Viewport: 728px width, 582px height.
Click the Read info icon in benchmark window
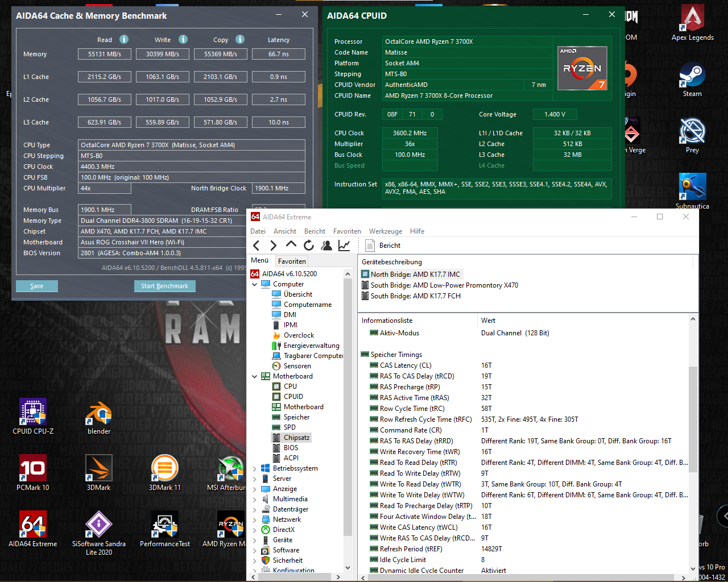124,39
